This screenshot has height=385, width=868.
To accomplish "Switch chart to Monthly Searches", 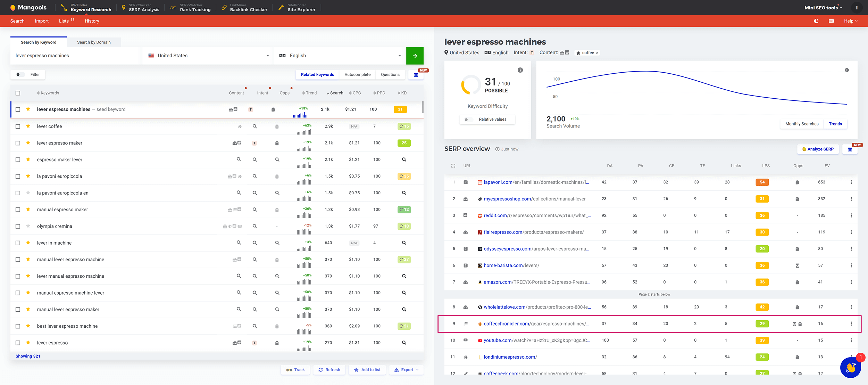I will 802,124.
